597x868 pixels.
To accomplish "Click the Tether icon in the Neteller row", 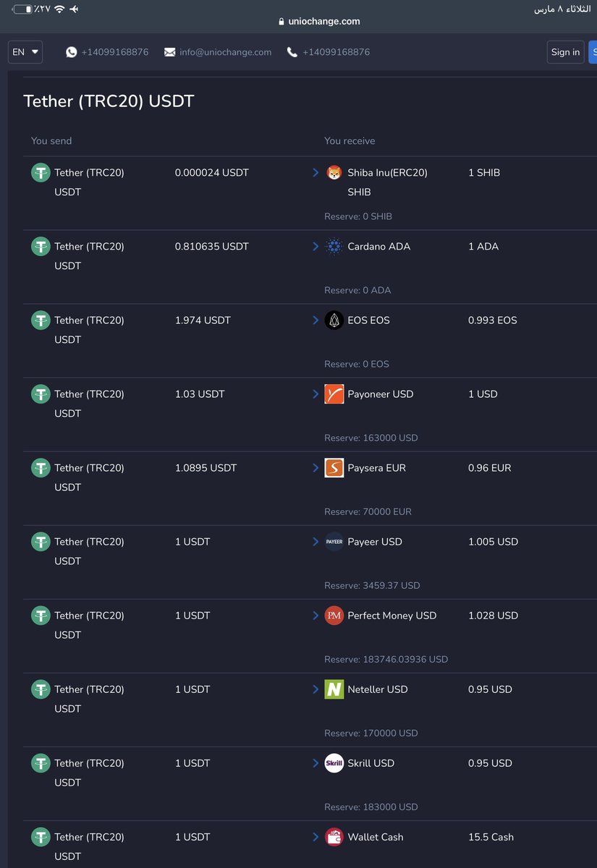I will click(41, 689).
